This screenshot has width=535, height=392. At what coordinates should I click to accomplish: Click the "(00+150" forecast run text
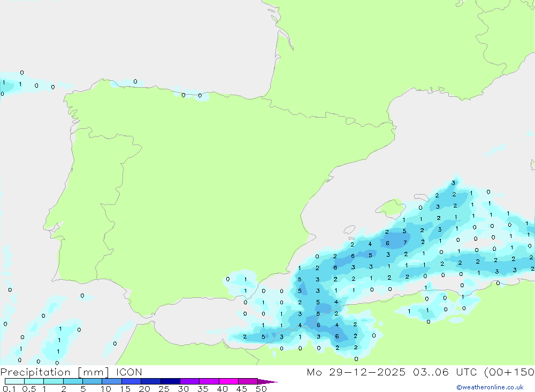(x=509, y=372)
